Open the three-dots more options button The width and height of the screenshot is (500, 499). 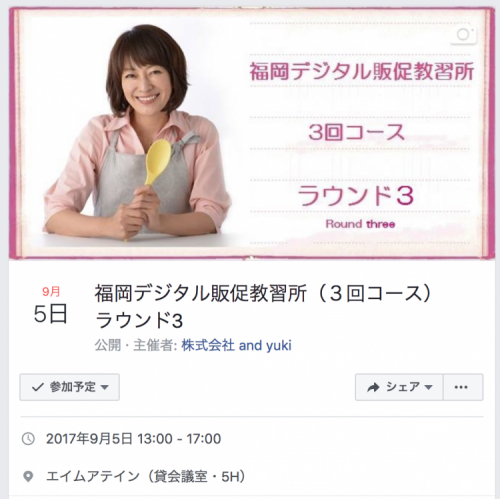463,387
